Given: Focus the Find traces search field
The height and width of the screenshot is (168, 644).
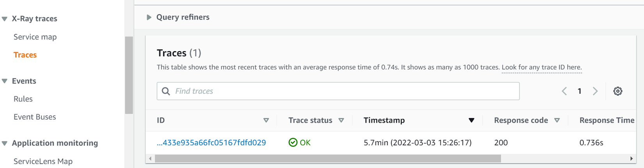Looking at the screenshot, I should (x=343, y=91).
